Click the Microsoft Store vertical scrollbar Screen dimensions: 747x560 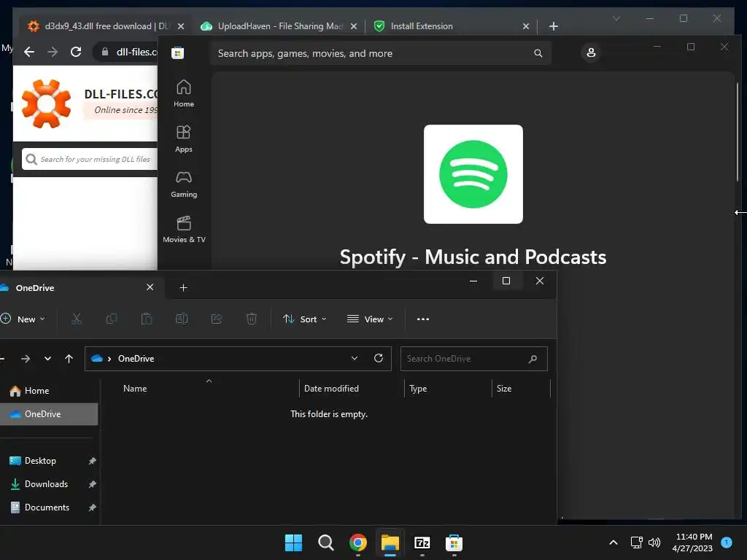click(x=738, y=133)
